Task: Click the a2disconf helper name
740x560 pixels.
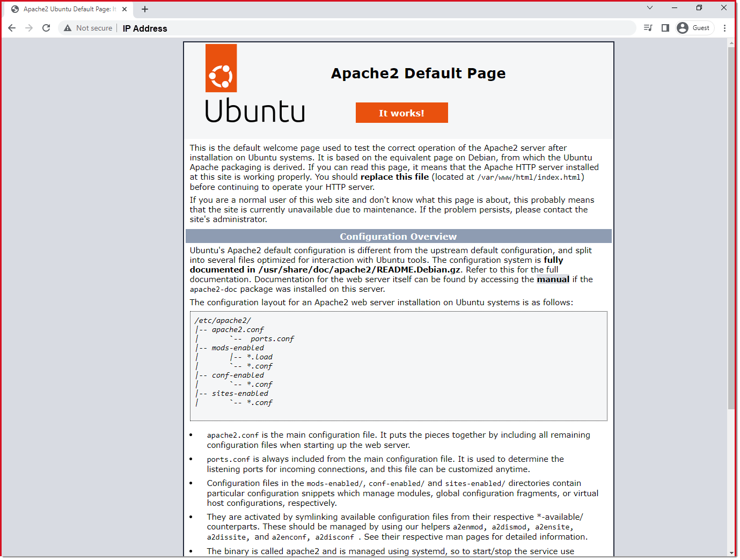Action: click(x=334, y=537)
